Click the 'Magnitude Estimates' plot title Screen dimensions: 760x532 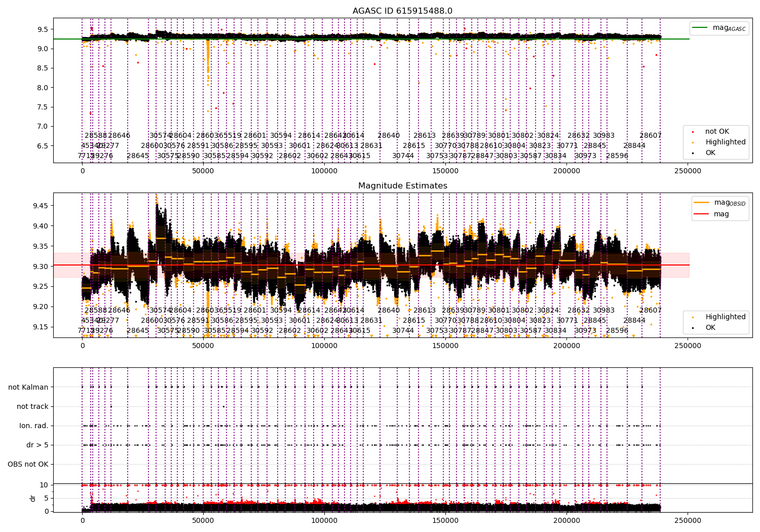pyautogui.click(x=402, y=186)
